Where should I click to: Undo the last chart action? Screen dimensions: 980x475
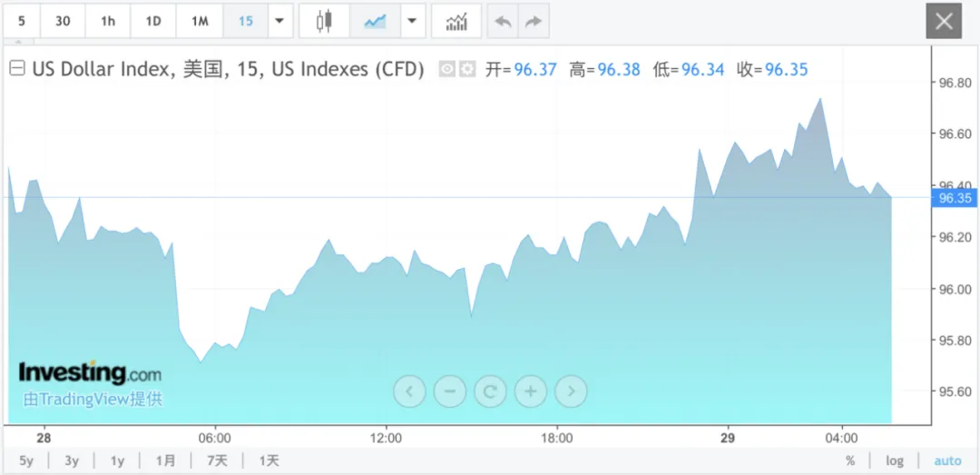503,21
